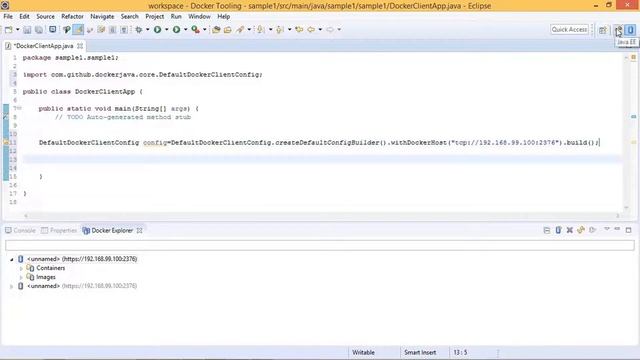
Task: Click the Add Connection icon in Docker Explorer
Action: click(x=558, y=231)
